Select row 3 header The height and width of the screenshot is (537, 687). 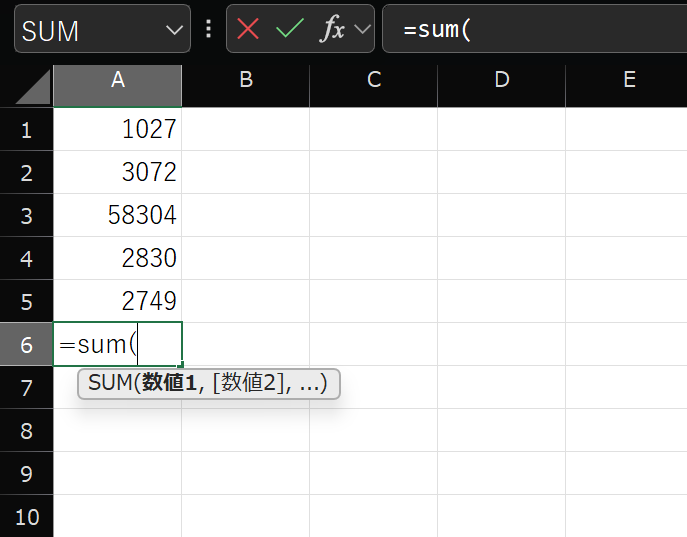tap(26, 215)
